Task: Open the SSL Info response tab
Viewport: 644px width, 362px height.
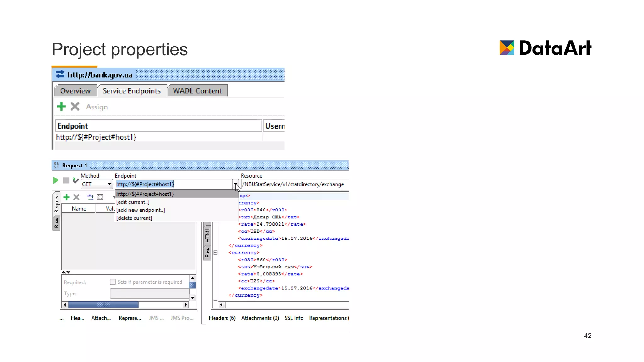Action: tap(294, 318)
